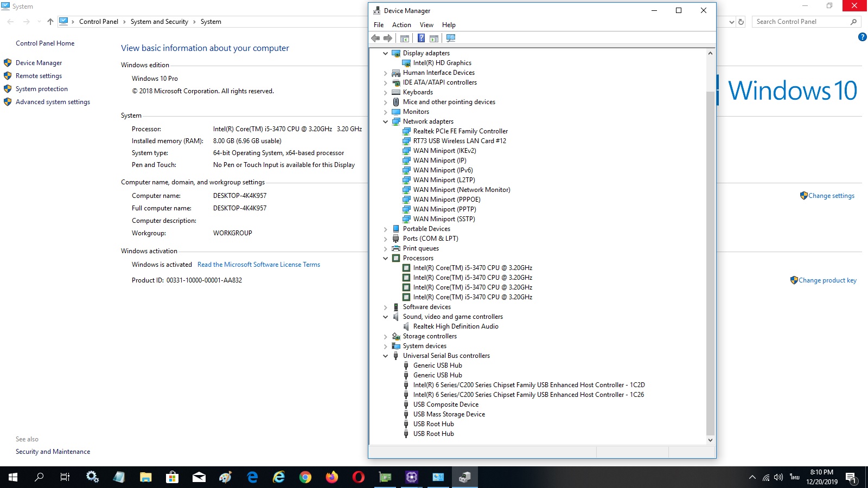Collapse the Network adapters node
Viewport: 868px width, 488px height.
point(386,121)
